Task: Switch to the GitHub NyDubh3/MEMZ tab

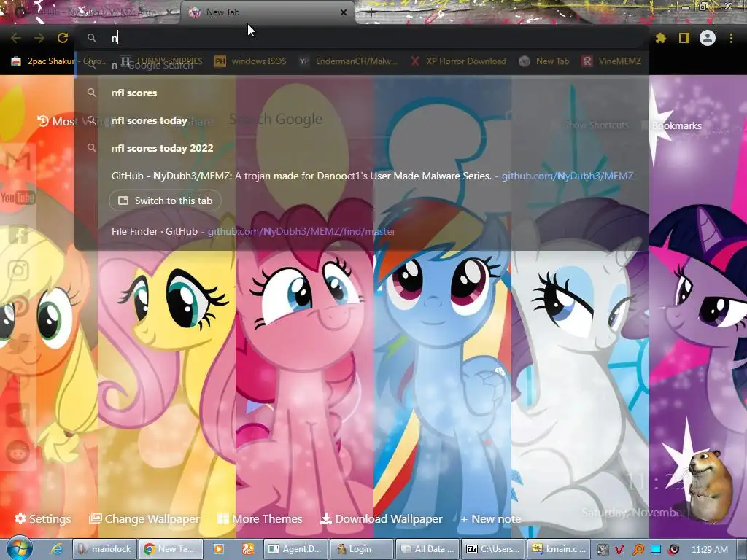Action: tap(93, 12)
